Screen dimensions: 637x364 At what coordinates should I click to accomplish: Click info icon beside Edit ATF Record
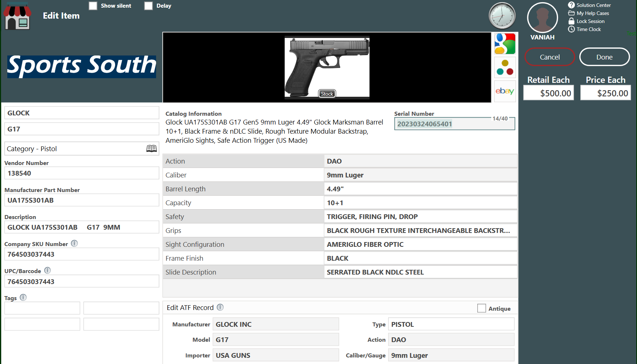[220, 307]
